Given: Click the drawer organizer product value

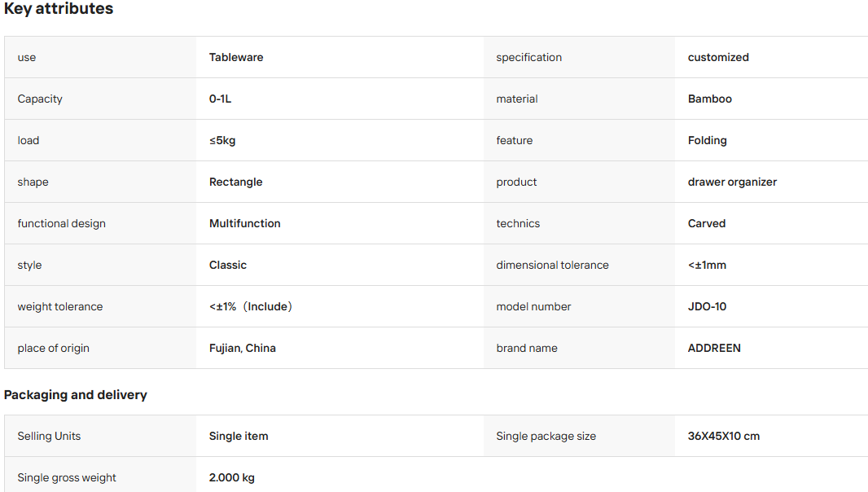Looking at the screenshot, I should [x=732, y=182].
